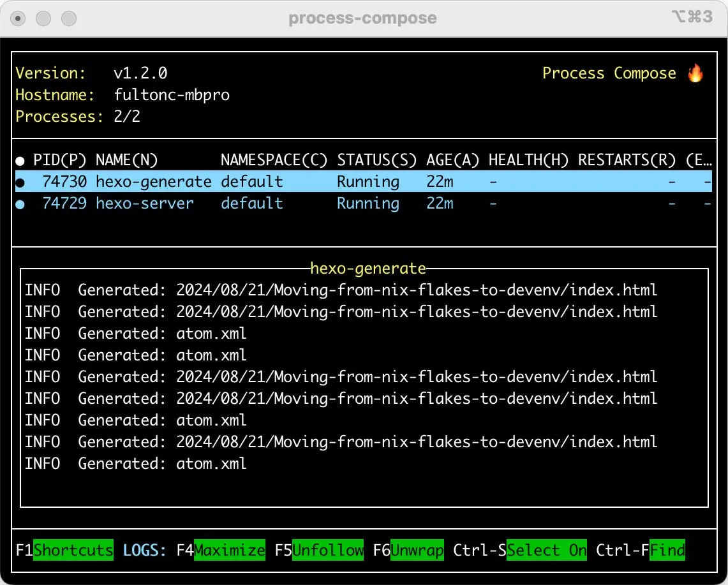Click the F5 Unfollow logs button

(x=319, y=550)
